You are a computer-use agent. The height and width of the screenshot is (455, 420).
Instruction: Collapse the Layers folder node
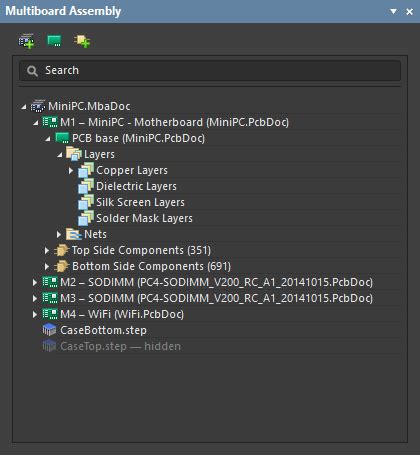(x=60, y=155)
